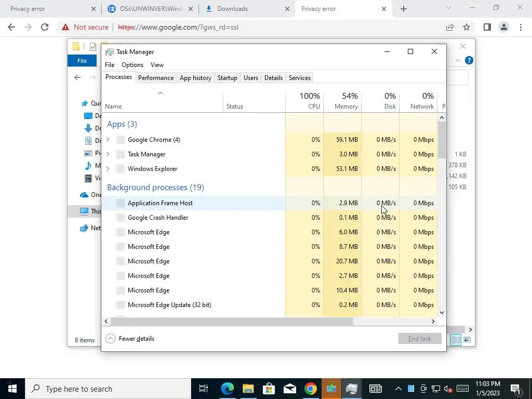
Task: Click vertical scrollbar down arrow in process list
Action: (442, 313)
